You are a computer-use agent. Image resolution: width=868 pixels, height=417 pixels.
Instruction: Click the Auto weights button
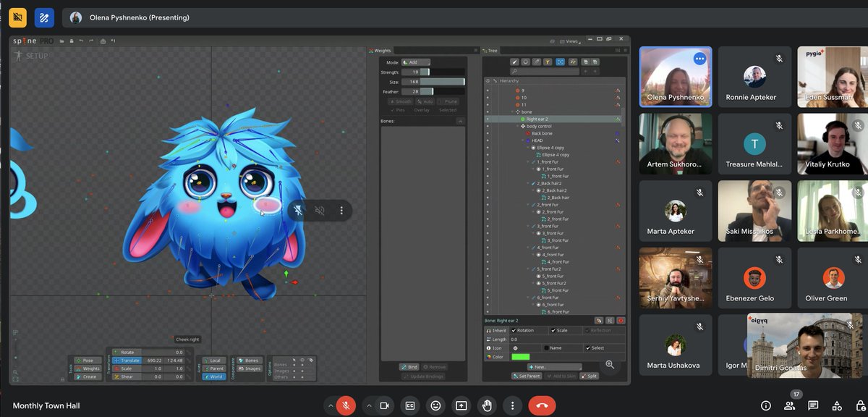(x=426, y=102)
